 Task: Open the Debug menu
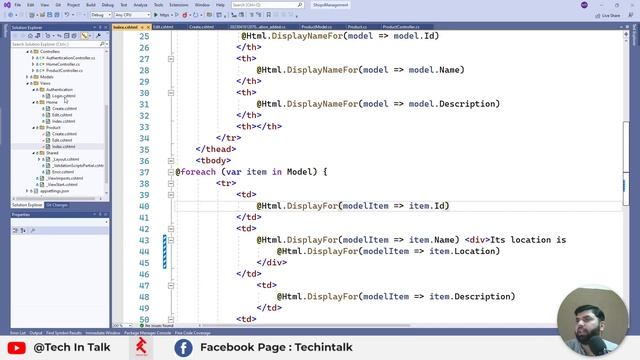click(x=108, y=5)
